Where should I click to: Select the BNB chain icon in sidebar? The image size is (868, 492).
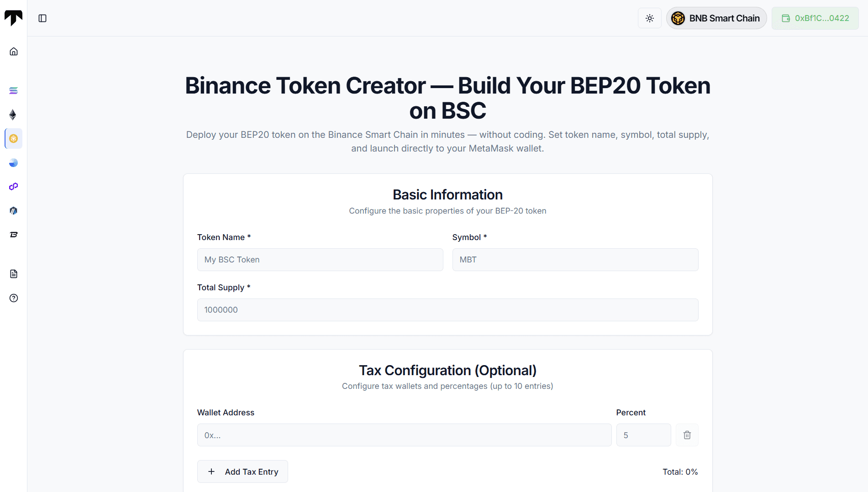14,139
